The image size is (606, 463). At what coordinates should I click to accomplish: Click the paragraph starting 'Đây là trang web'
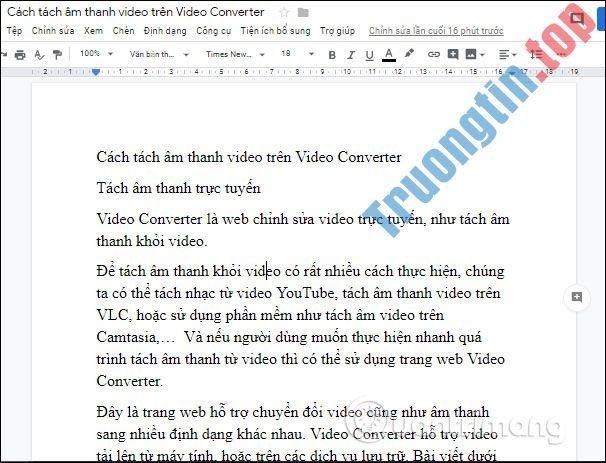click(297, 435)
